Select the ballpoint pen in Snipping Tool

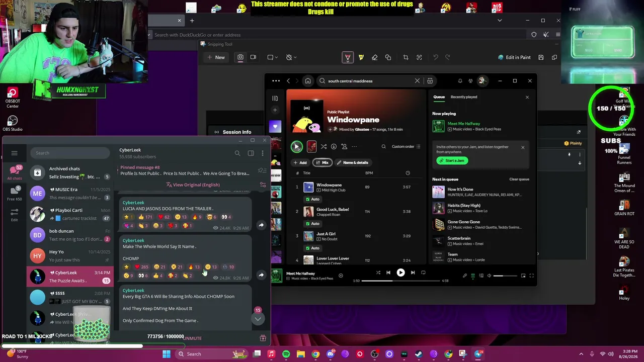[x=348, y=57]
